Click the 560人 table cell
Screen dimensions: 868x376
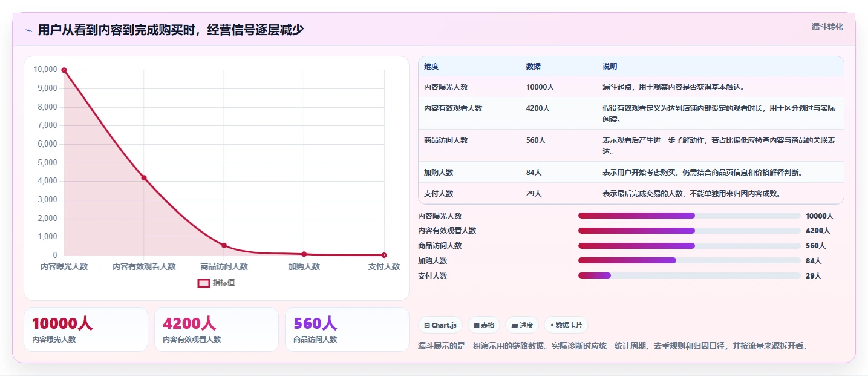click(x=536, y=140)
